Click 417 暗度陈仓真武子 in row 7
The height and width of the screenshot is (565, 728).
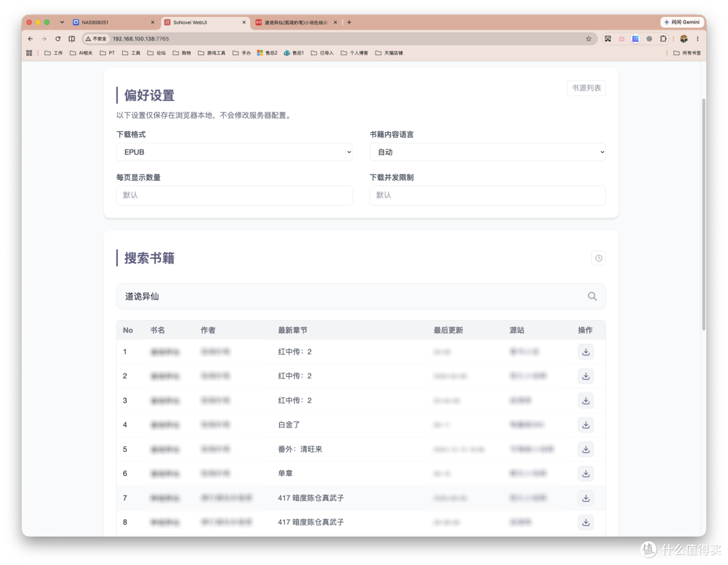point(311,498)
